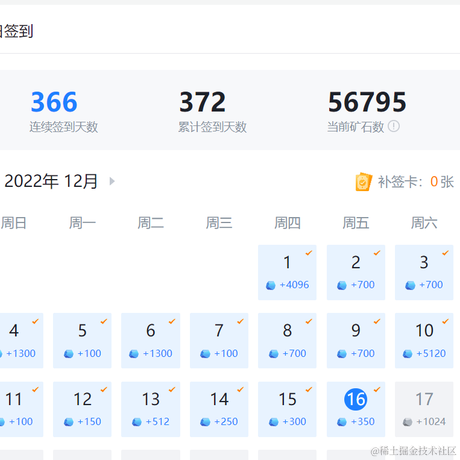The image size is (460, 460).
Task: Select the December 8 day cell
Action: point(287,340)
